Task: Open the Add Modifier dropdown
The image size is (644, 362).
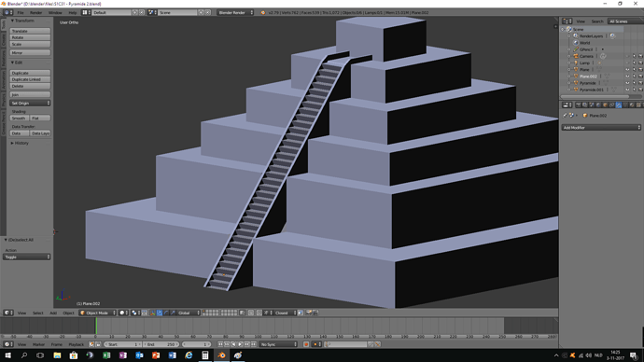Action: coord(601,128)
